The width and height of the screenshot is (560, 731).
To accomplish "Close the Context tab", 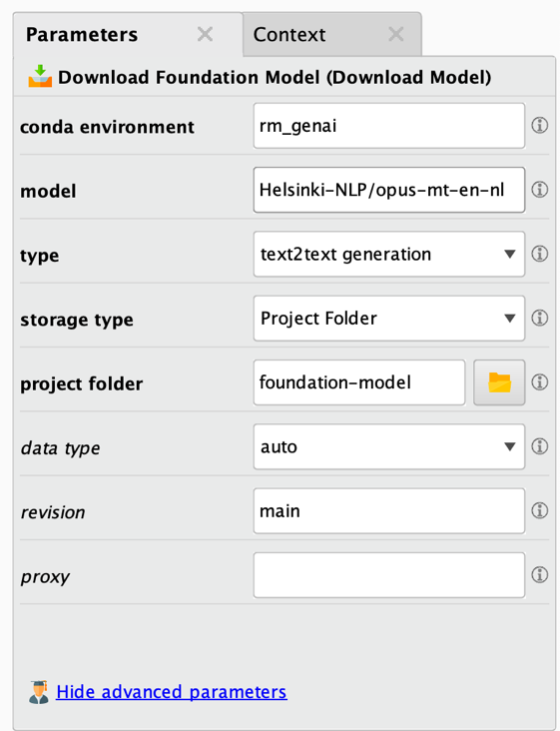I will pos(396,34).
